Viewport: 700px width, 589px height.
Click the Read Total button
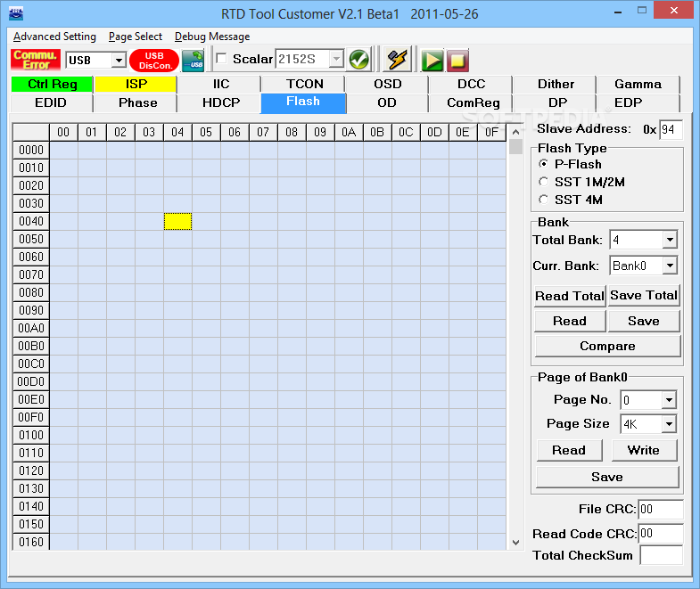[x=570, y=296]
